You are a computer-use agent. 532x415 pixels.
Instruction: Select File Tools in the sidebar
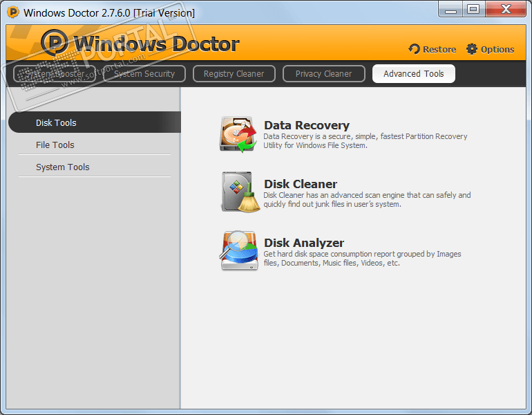pos(95,145)
